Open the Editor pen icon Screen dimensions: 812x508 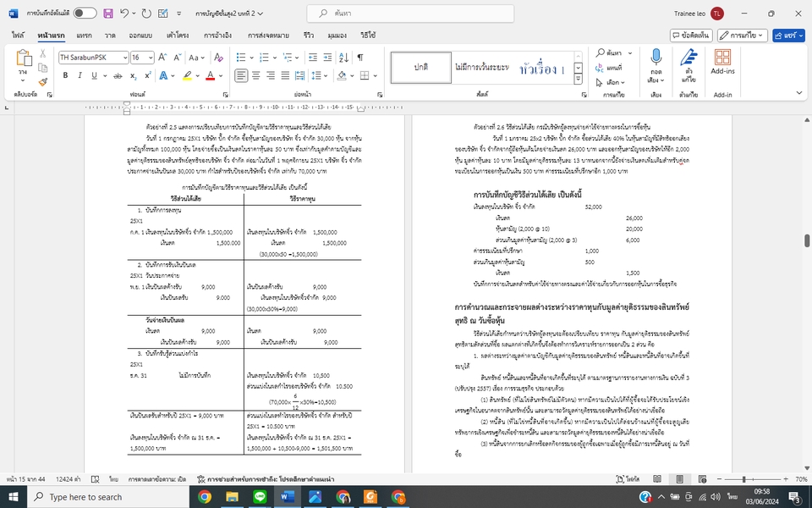point(689,57)
